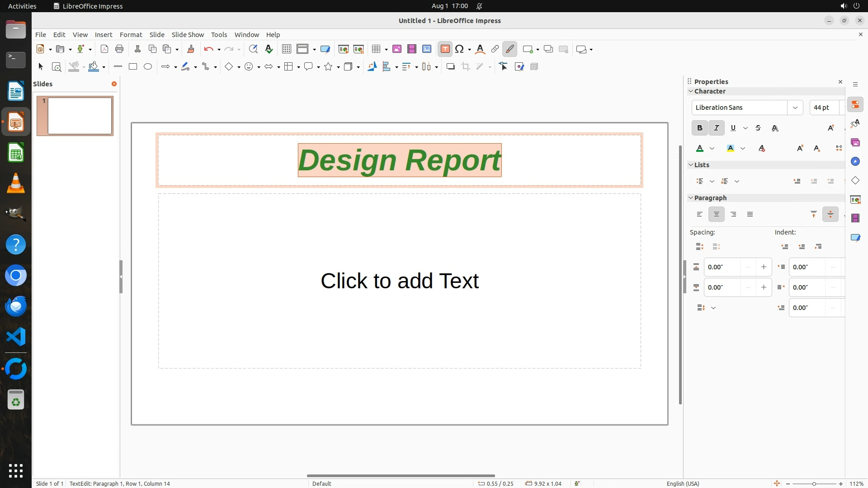Click the Insert Special Character icon
The image size is (868, 488).
tap(460, 49)
